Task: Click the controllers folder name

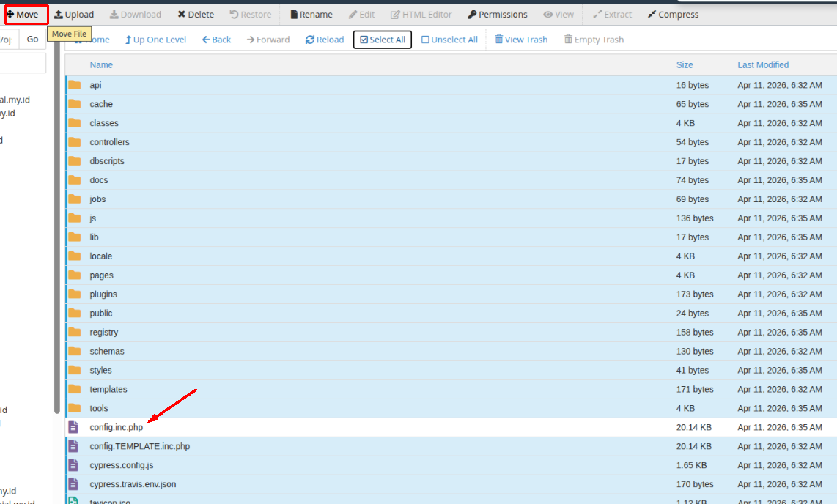Action: point(109,142)
